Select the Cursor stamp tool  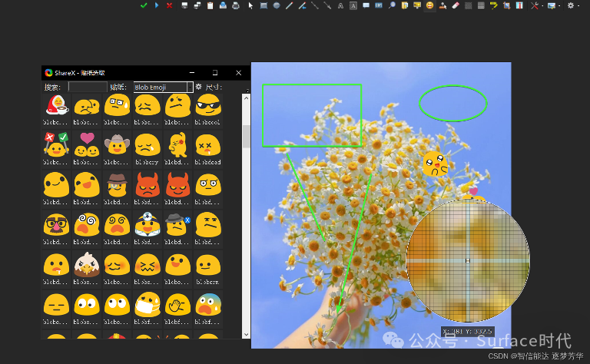(442, 5)
